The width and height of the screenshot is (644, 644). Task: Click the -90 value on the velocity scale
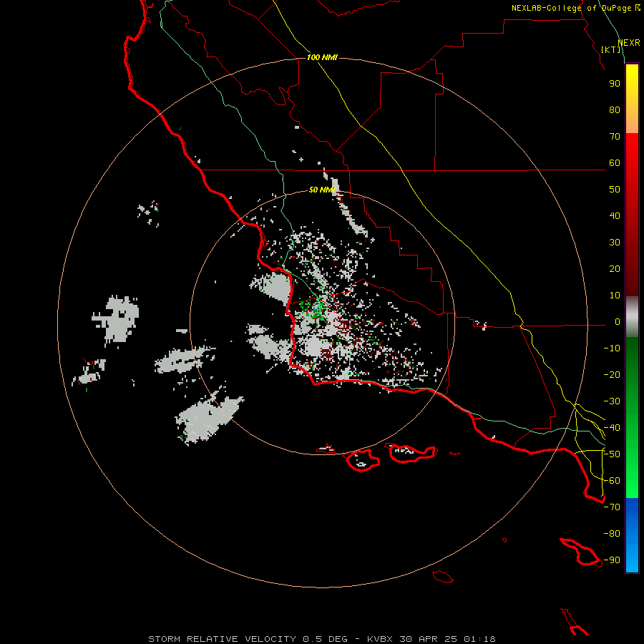click(x=612, y=560)
